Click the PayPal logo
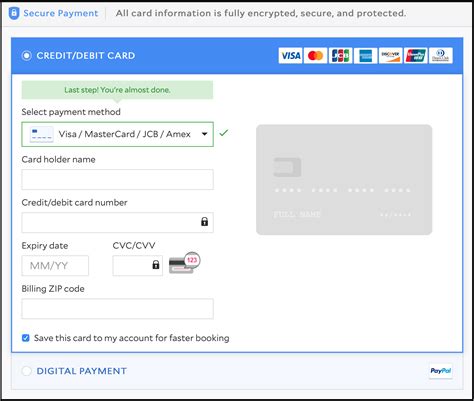This screenshot has width=474, height=401. [x=441, y=371]
